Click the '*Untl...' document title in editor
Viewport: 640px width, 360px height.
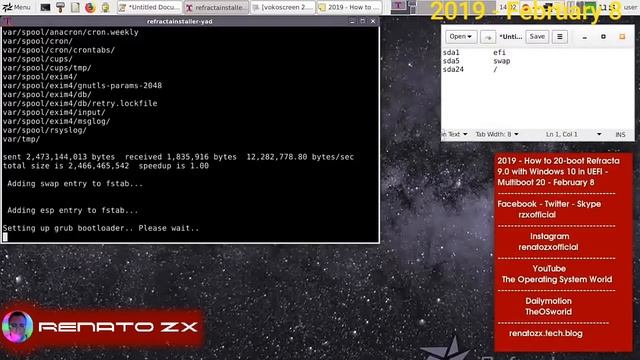point(511,37)
